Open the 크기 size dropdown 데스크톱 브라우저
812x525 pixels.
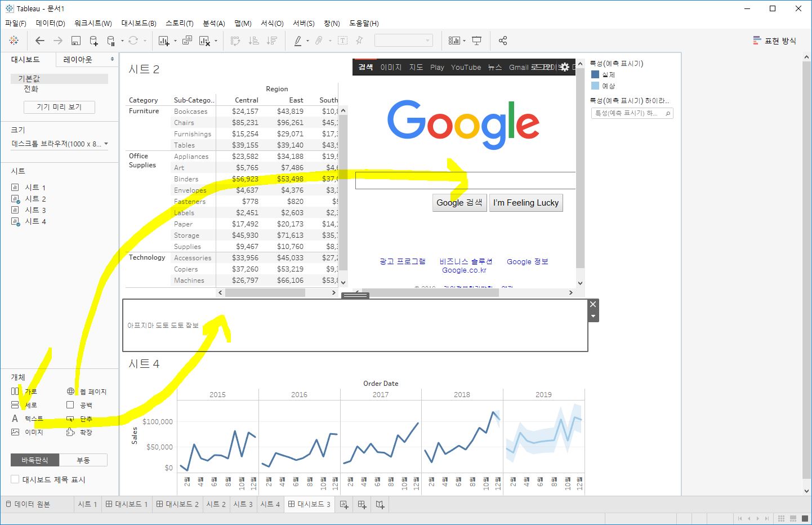coord(60,144)
